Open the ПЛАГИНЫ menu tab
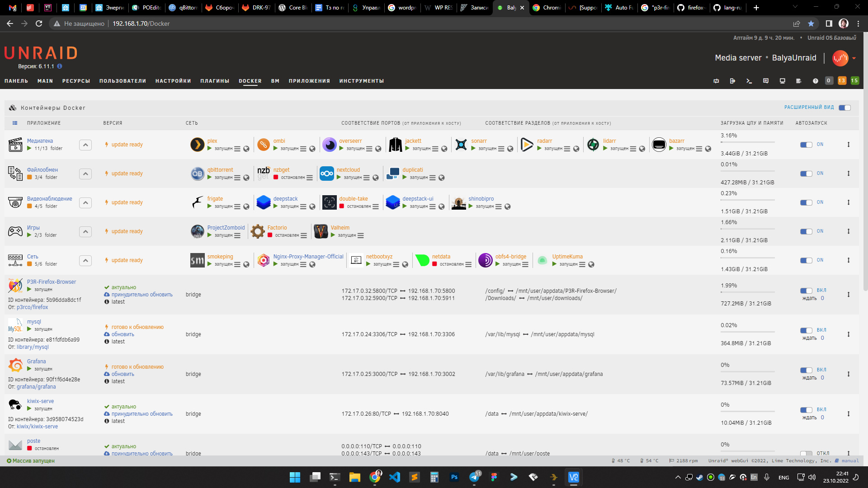The height and width of the screenshot is (488, 868). 215,81
